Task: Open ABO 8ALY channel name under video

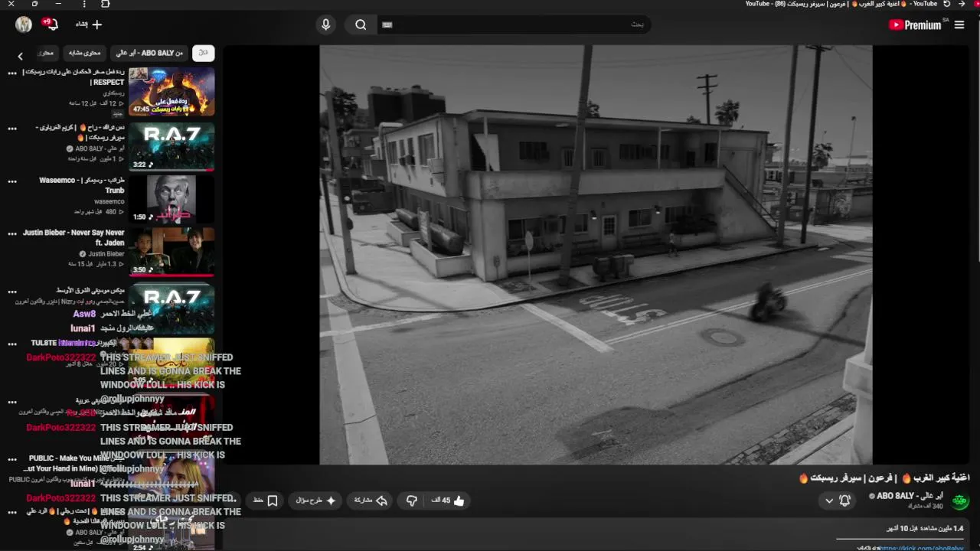Action: (910, 496)
